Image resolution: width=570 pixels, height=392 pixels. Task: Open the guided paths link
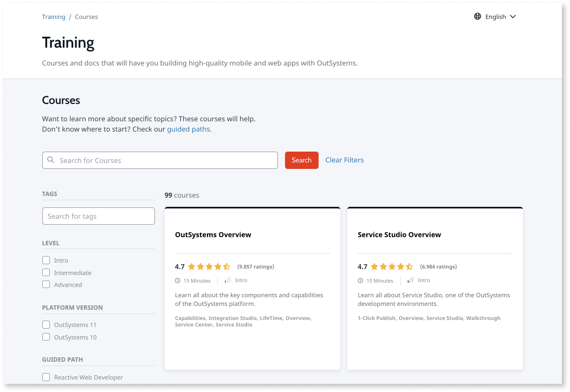(188, 129)
